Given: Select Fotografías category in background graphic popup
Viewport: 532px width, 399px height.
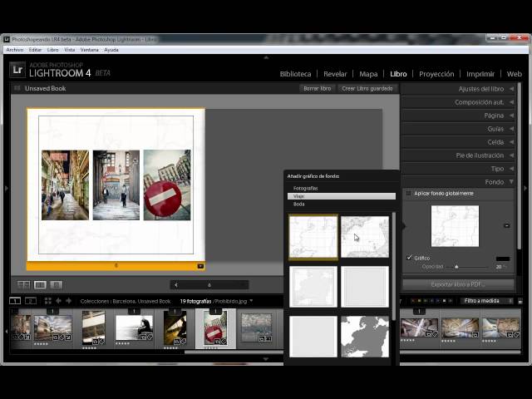Looking at the screenshot, I should (x=342, y=188).
